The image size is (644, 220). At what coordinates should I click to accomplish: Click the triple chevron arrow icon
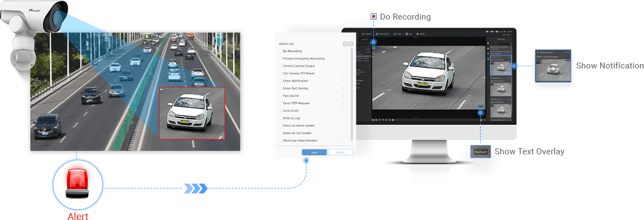tap(195, 188)
